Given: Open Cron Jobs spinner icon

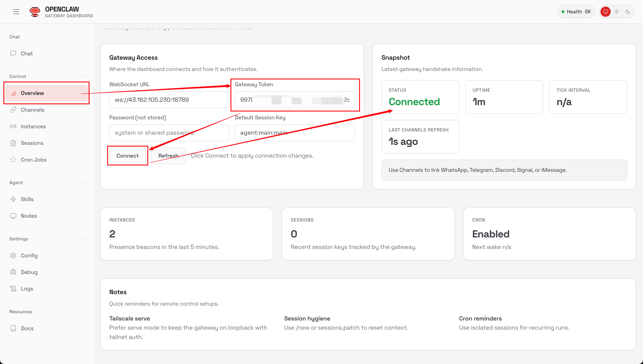Looking at the screenshot, I should pyautogui.click(x=13, y=160).
